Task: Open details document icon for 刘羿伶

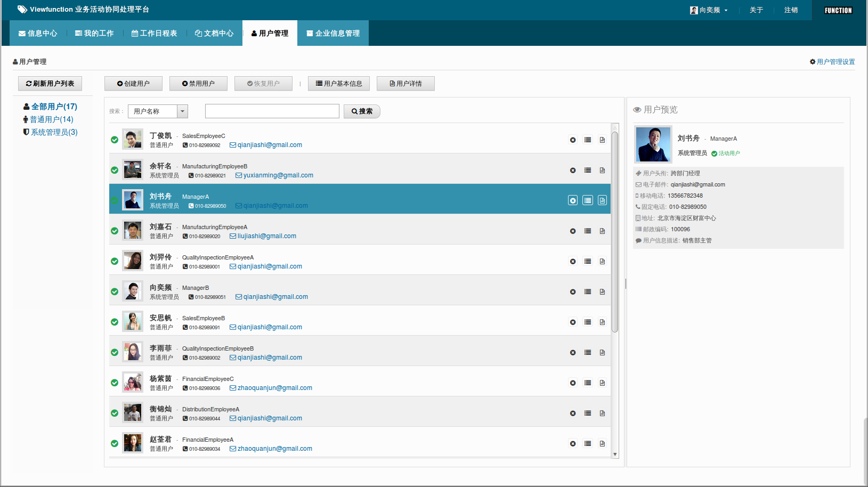Action: [602, 262]
